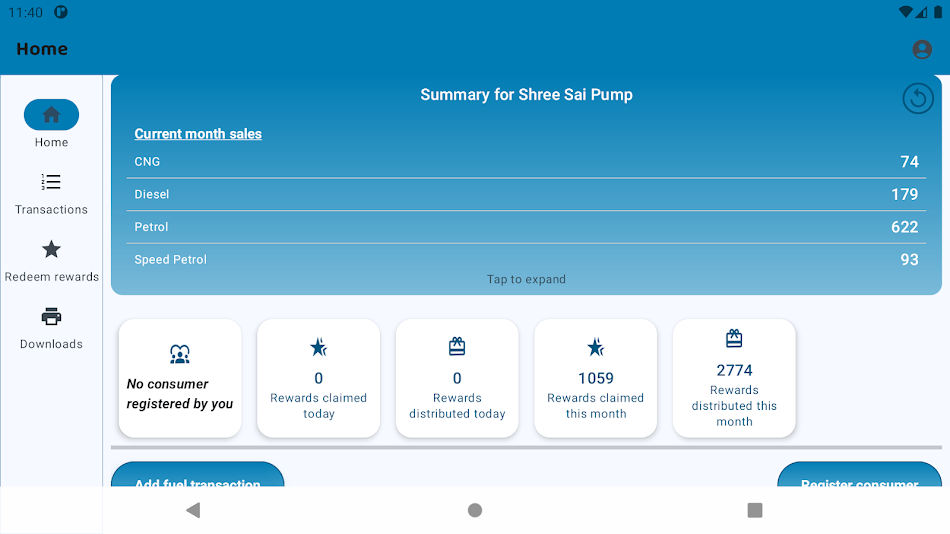Image resolution: width=950 pixels, height=534 pixels.
Task: Click the Speed Petrol value 93
Action: point(909,259)
